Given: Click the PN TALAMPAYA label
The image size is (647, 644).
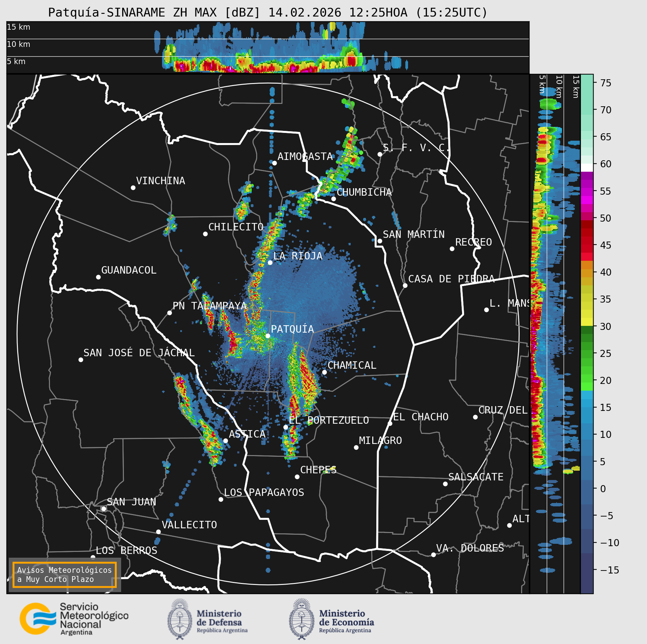Looking at the screenshot, I should point(210,306).
